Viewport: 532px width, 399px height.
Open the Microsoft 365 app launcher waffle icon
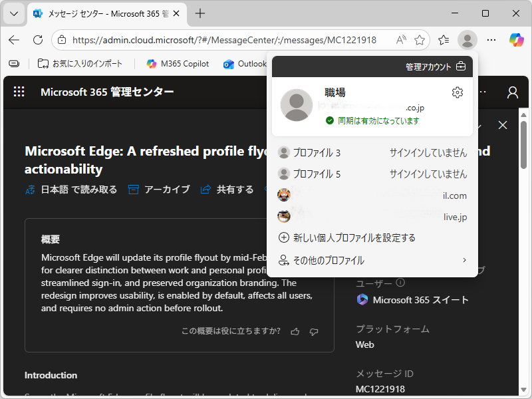[x=19, y=92]
